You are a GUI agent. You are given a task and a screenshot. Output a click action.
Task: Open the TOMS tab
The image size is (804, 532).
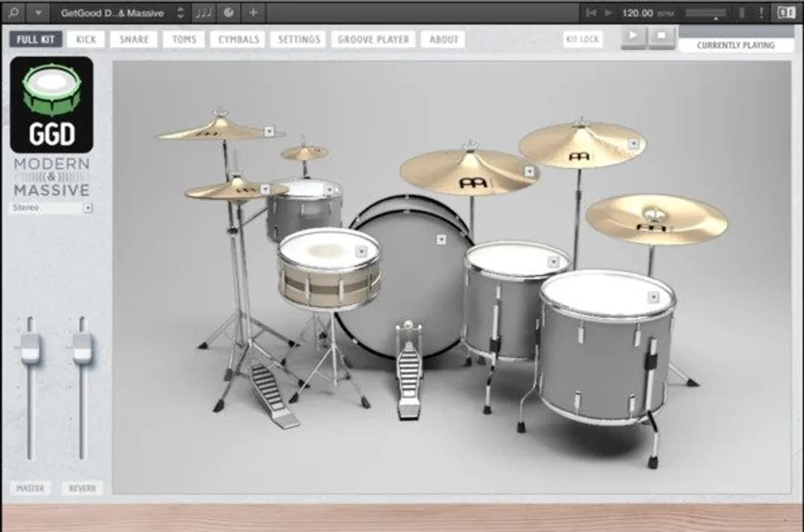(x=184, y=39)
